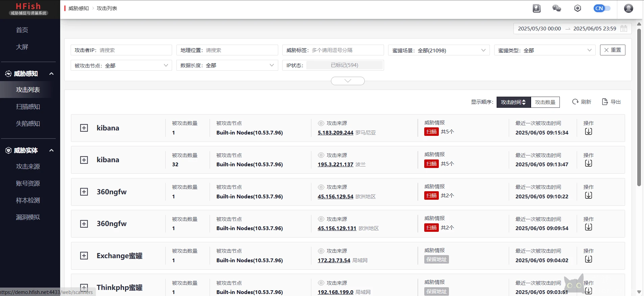Open the 蜜罐场景 dropdown
The image size is (644, 296).
pyautogui.click(x=438, y=50)
